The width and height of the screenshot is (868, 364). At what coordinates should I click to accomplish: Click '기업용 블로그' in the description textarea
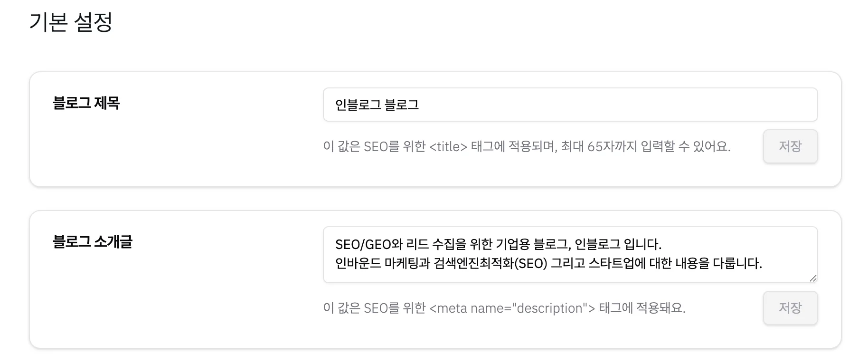point(531,244)
